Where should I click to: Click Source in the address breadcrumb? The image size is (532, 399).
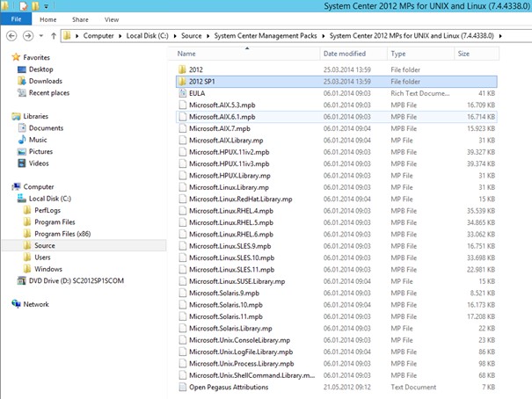coord(192,36)
